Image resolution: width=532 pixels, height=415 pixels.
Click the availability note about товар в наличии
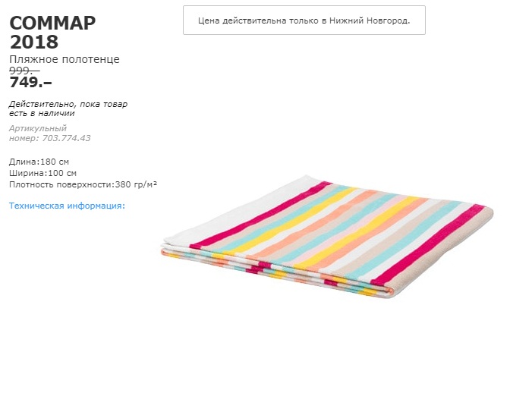tap(68, 108)
